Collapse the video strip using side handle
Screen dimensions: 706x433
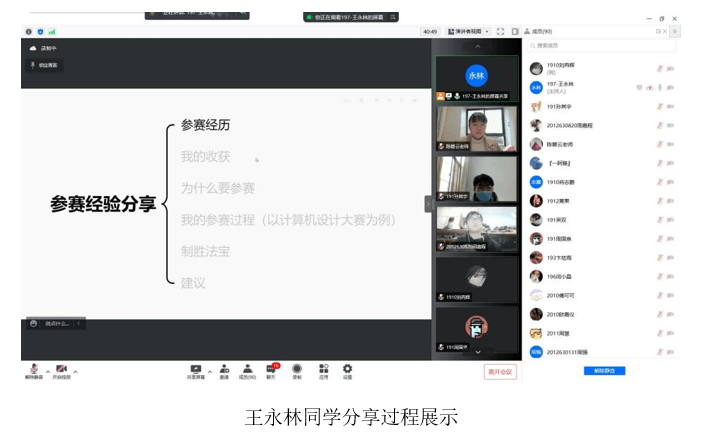click(429, 203)
